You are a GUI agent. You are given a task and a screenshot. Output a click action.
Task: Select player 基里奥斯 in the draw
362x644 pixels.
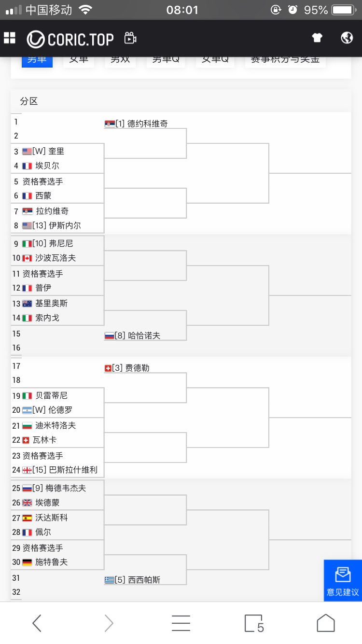(x=52, y=303)
